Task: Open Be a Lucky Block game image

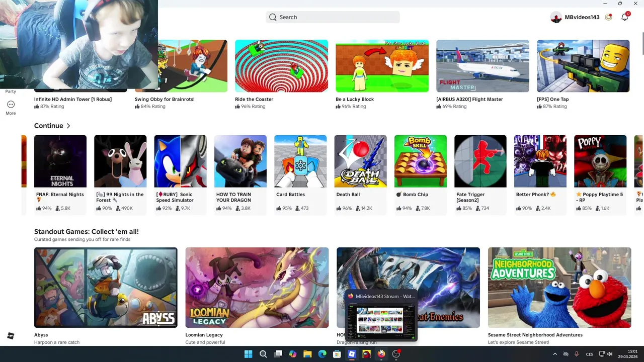Action: 382,66
